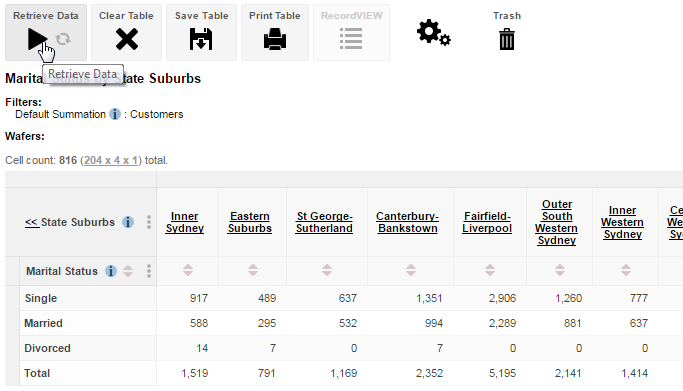Open State Suburbs three-dot options menu
683x391 pixels.
tap(149, 222)
